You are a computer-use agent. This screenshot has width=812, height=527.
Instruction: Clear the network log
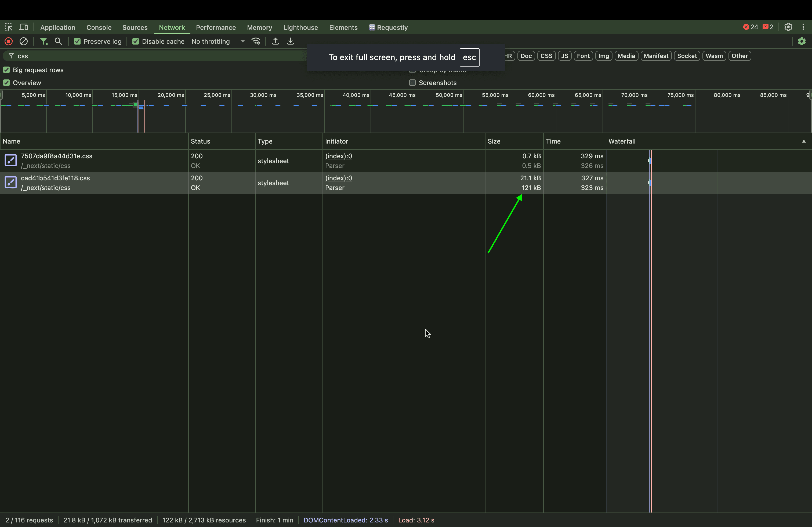pyautogui.click(x=24, y=41)
